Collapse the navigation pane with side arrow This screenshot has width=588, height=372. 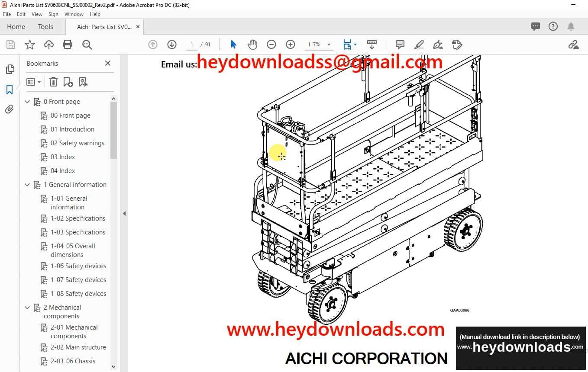click(x=124, y=213)
